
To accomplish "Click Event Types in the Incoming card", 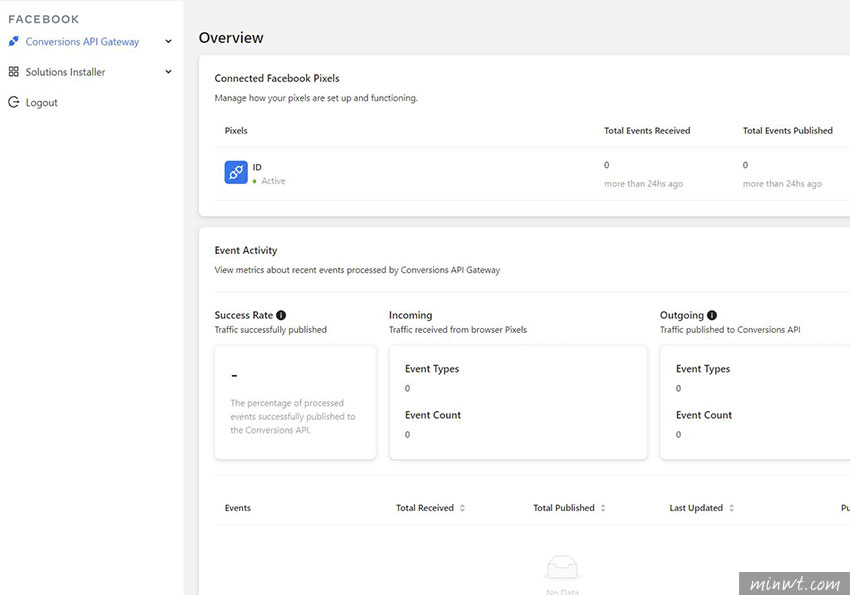I will click(432, 368).
